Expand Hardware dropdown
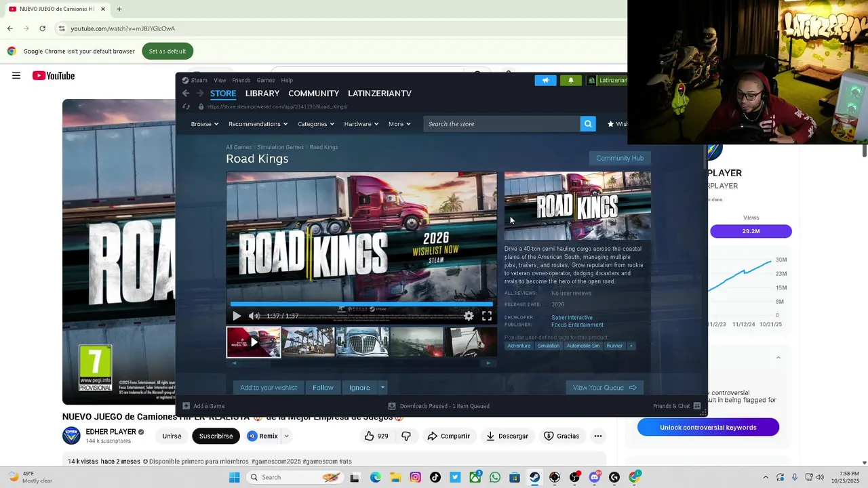 (x=361, y=124)
